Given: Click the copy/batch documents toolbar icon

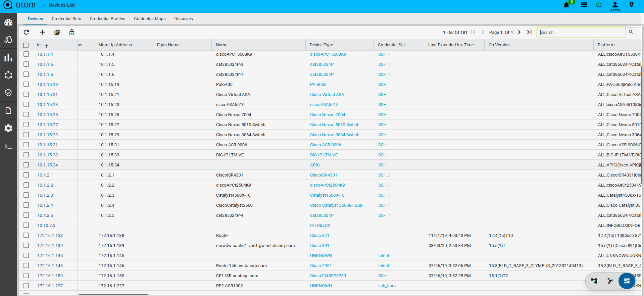Looking at the screenshot, I should [x=57, y=32].
